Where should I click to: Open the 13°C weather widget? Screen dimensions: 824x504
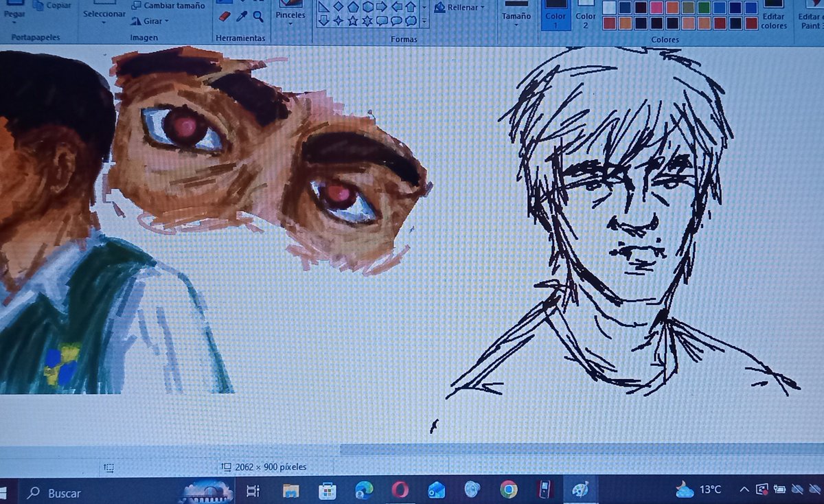[699, 490]
